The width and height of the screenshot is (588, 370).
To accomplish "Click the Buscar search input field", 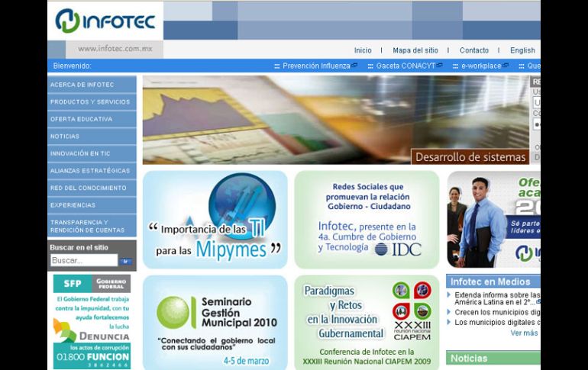I will click(84, 261).
